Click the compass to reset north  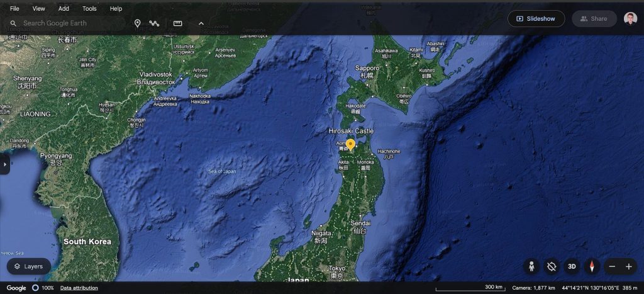point(591,266)
